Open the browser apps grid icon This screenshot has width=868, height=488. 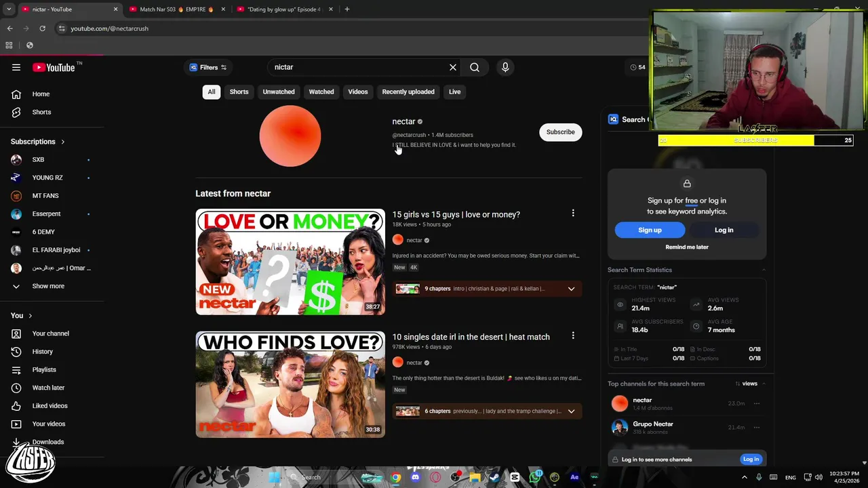point(9,45)
